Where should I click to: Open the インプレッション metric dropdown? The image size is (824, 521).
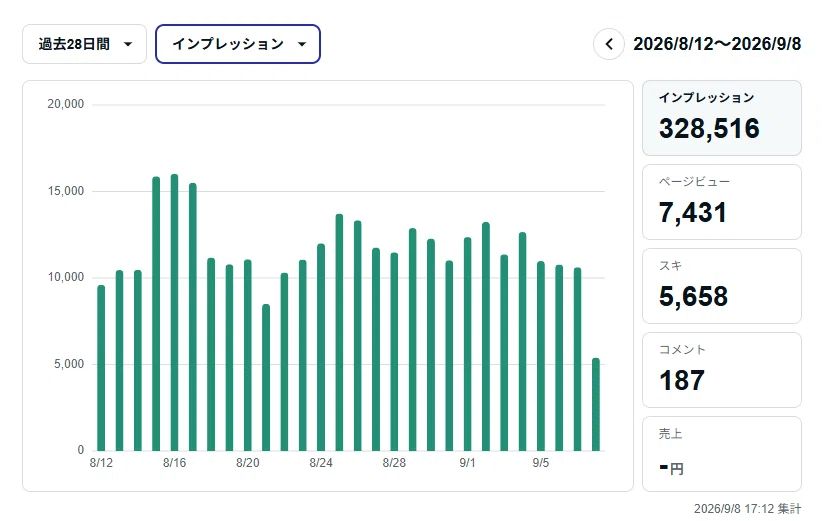[238, 44]
